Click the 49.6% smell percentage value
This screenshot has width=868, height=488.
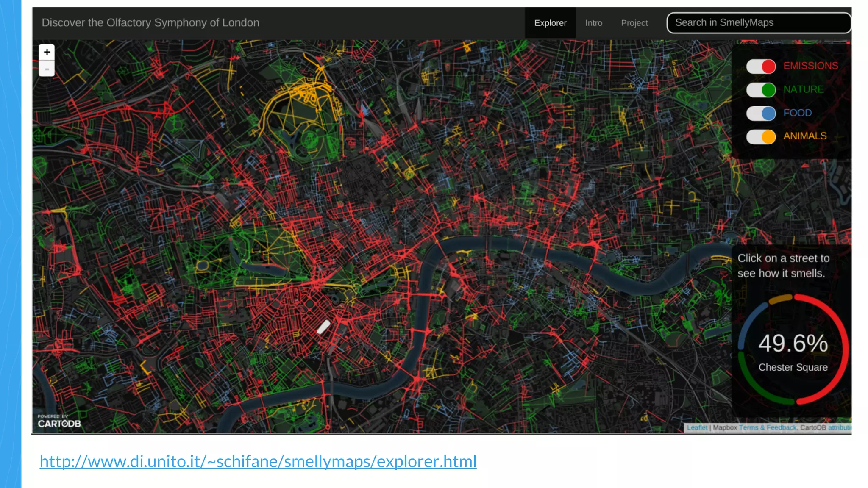point(793,343)
